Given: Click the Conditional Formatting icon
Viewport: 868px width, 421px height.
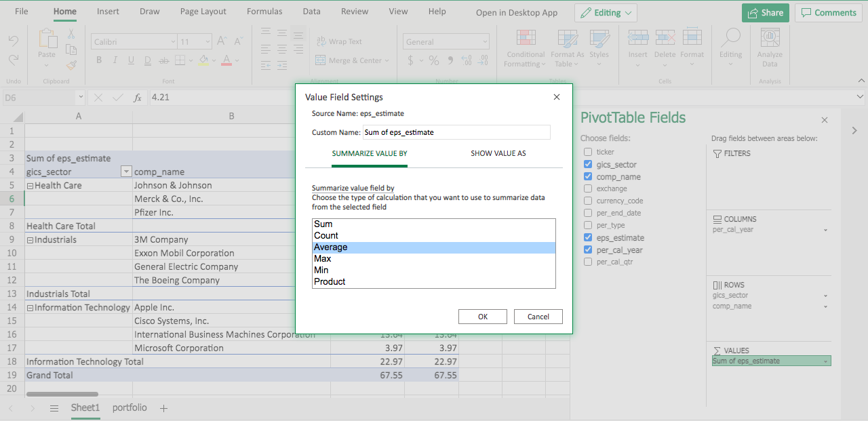Looking at the screenshot, I should pyautogui.click(x=526, y=39).
